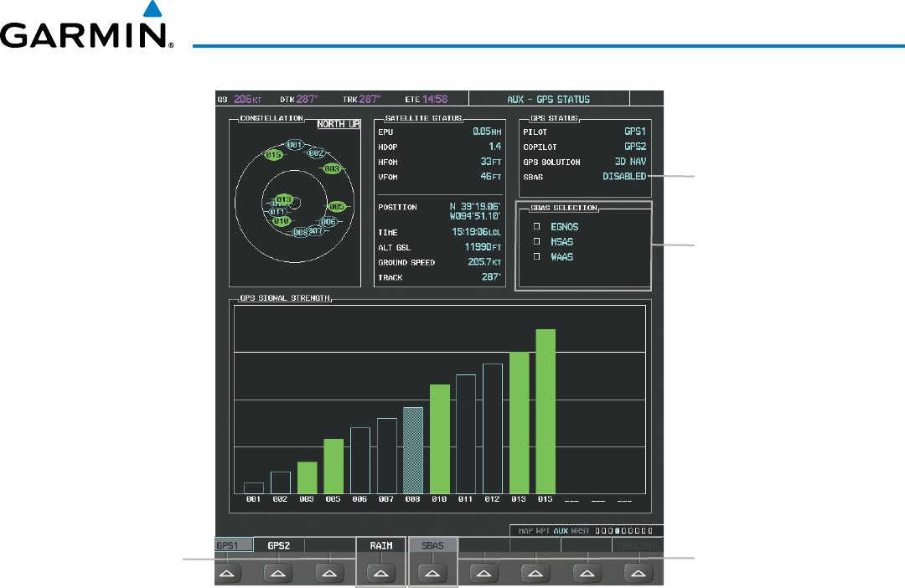
Task: Click the COPILOT GPS2 value
Action: click(635, 147)
